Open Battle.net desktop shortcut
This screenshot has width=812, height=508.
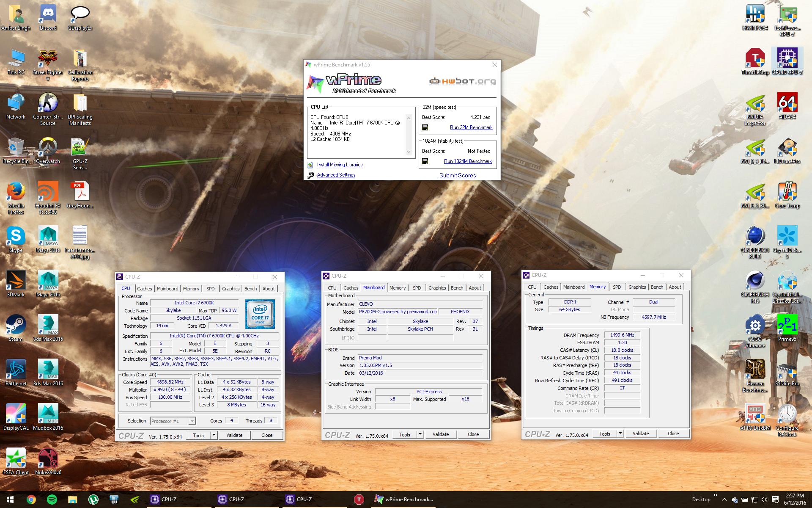16,373
